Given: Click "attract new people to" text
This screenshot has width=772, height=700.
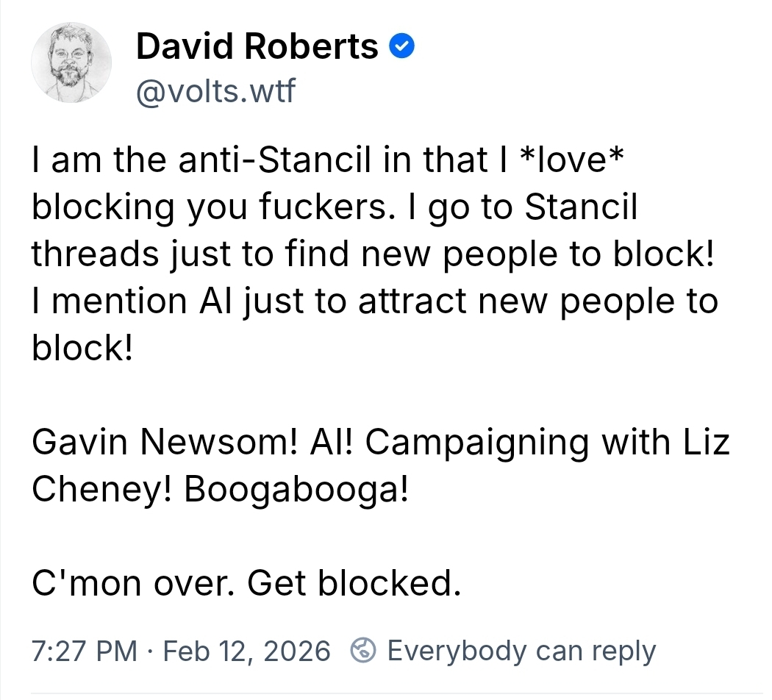Looking at the screenshot, I should [x=538, y=300].
